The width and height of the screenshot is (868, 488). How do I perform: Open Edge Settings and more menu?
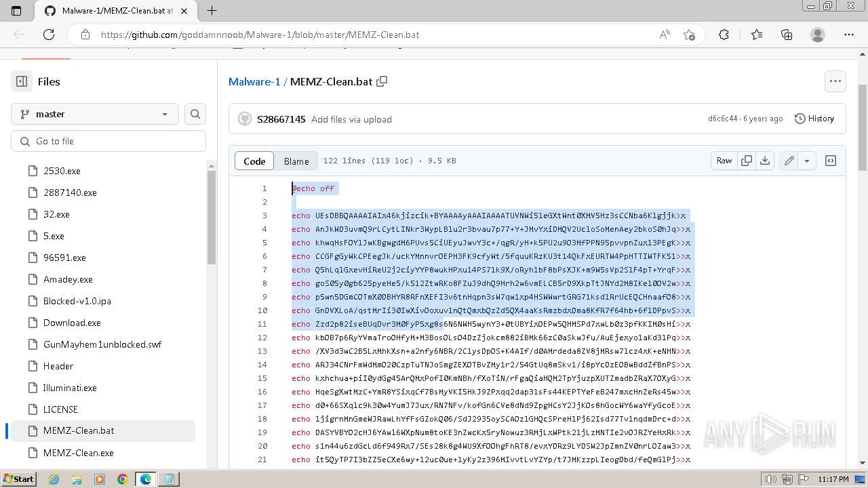pos(849,35)
